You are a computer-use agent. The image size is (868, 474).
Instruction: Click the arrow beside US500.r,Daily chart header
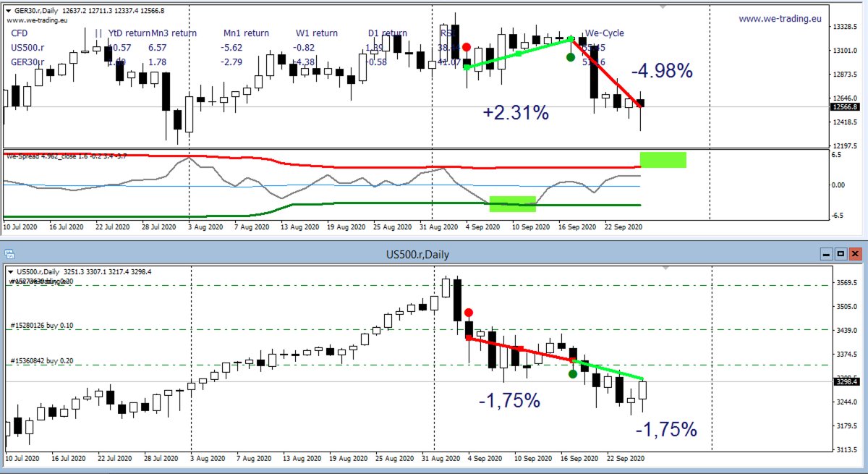click(x=9, y=271)
